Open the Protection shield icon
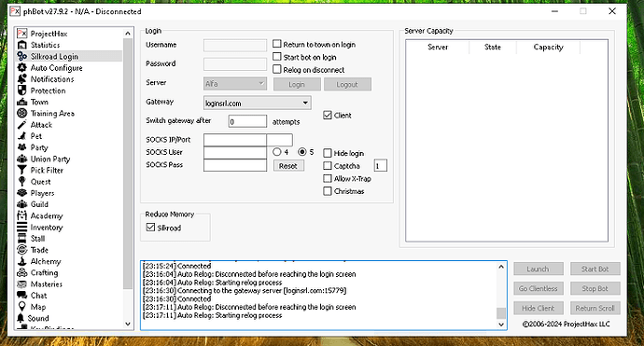The height and width of the screenshot is (346, 644). point(21,90)
